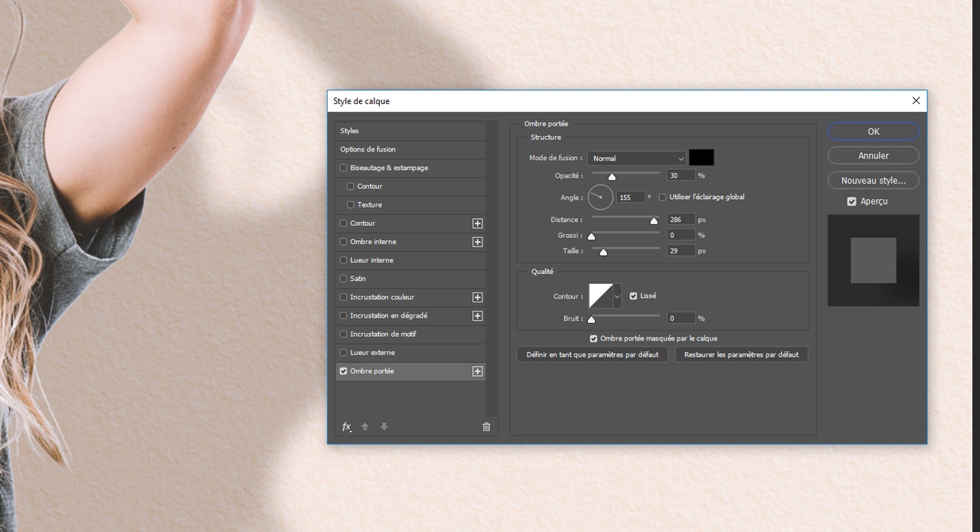
Task: Open the Mode de fusion dropdown
Action: click(x=637, y=158)
